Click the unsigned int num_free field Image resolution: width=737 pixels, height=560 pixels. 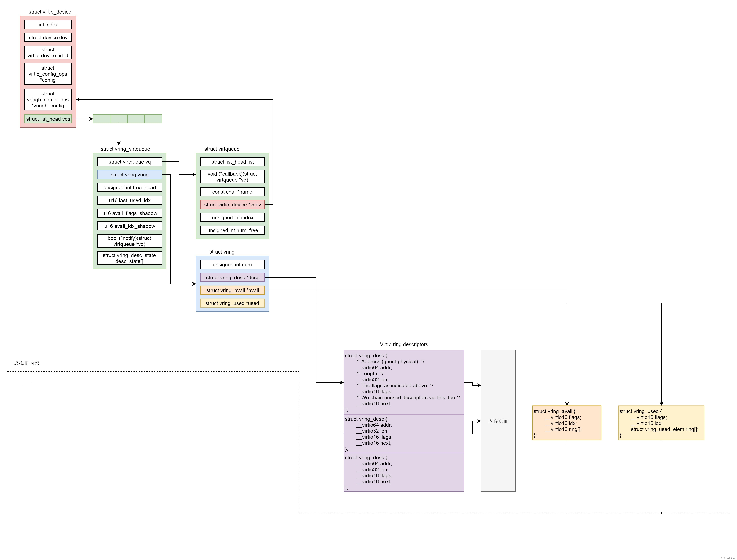tap(232, 230)
